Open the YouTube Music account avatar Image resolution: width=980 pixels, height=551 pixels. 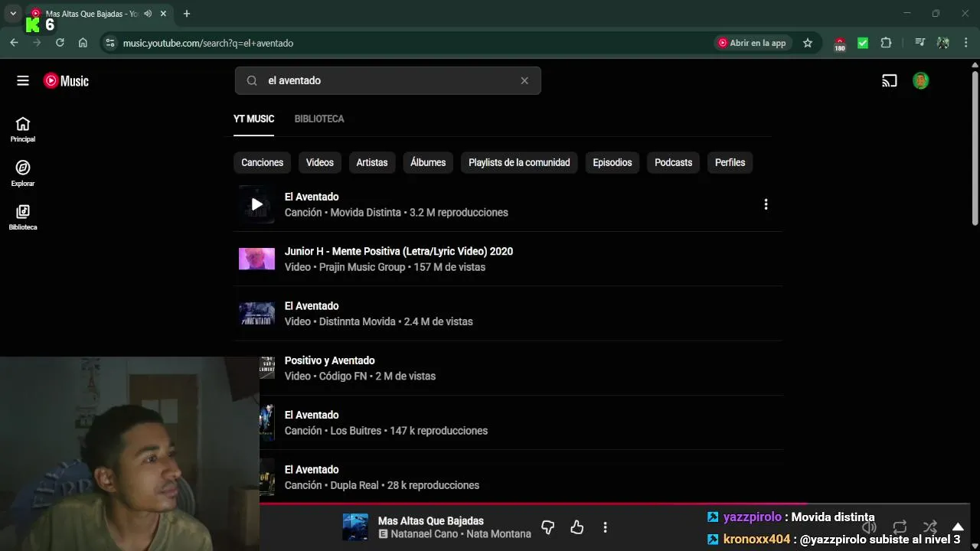click(x=921, y=80)
